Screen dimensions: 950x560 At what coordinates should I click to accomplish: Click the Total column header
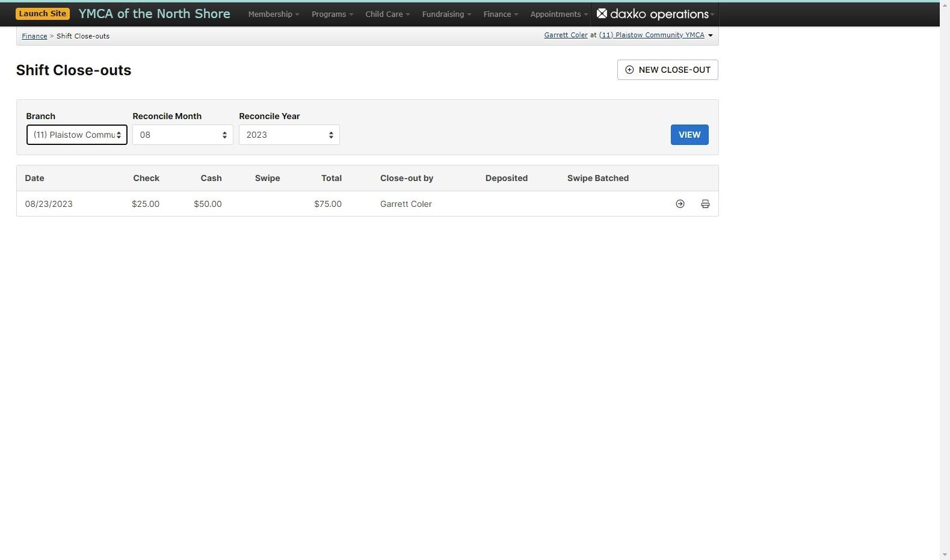pos(332,178)
